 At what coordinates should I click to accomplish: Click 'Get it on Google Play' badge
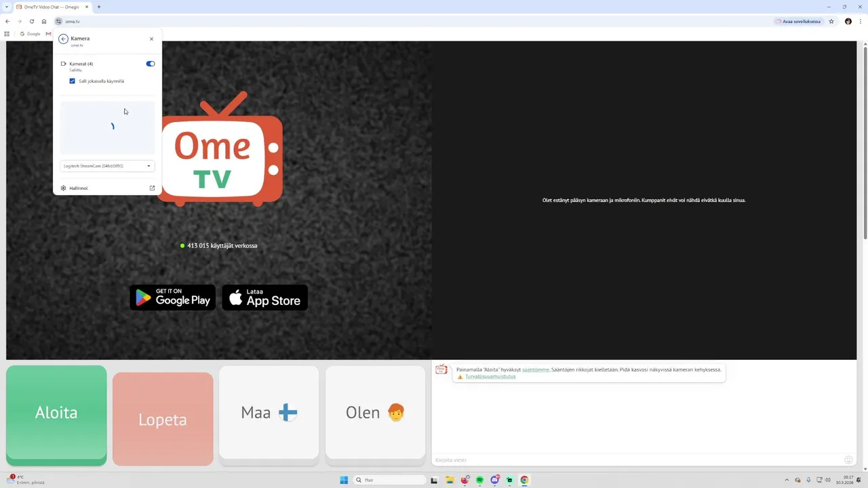point(173,298)
